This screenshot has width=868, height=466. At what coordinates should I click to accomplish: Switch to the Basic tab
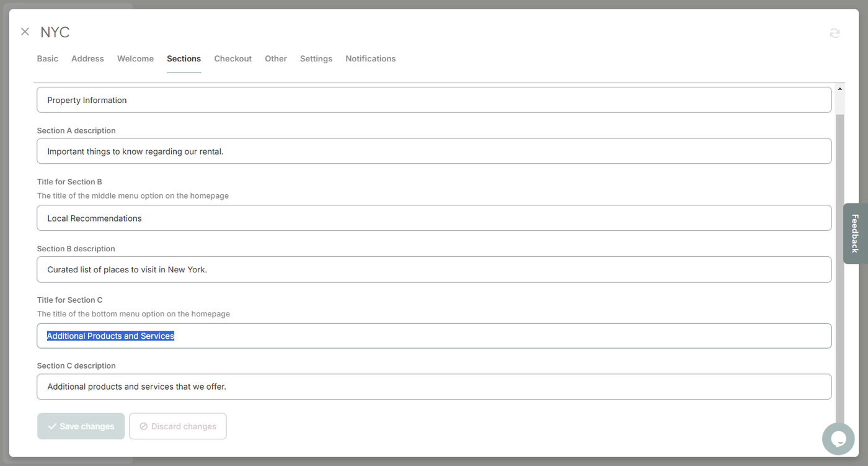pos(47,59)
